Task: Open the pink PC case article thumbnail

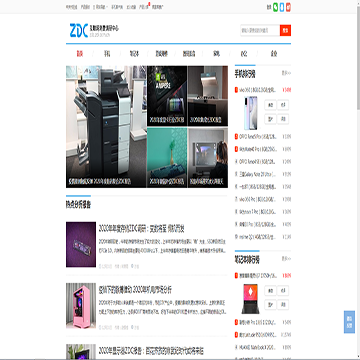Action: [x=81, y=306]
